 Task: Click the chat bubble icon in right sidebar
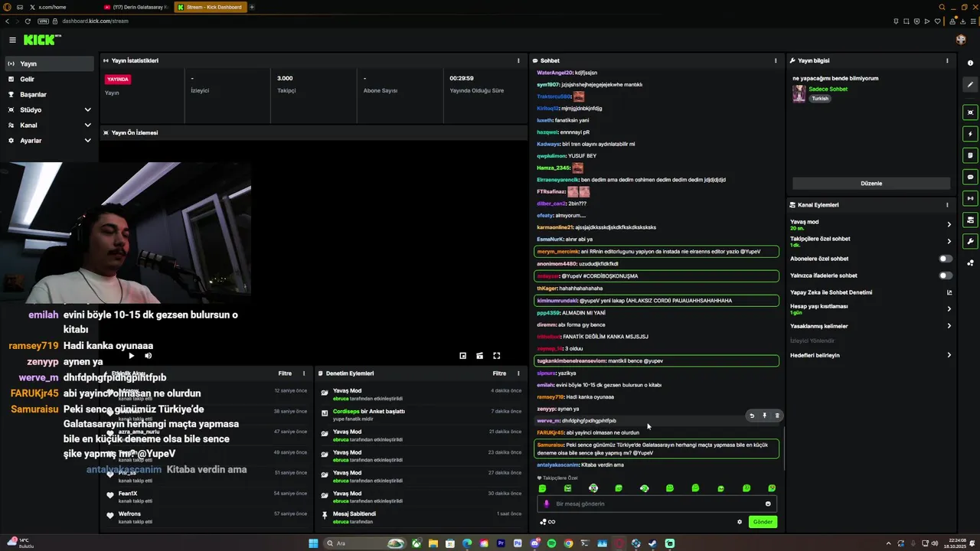[x=971, y=177]
